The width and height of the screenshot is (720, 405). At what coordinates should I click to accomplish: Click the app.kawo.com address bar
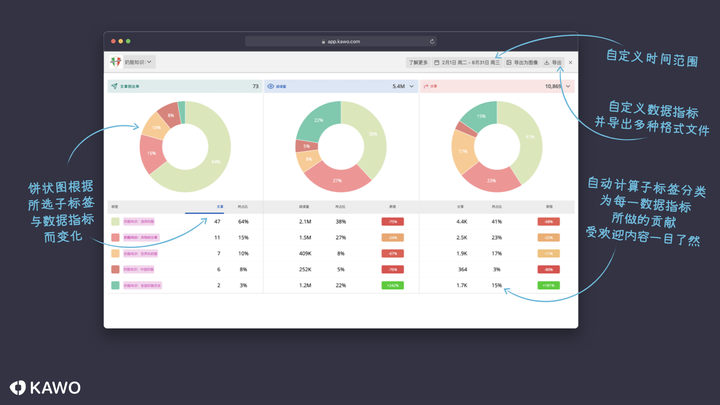click(341, 41)
